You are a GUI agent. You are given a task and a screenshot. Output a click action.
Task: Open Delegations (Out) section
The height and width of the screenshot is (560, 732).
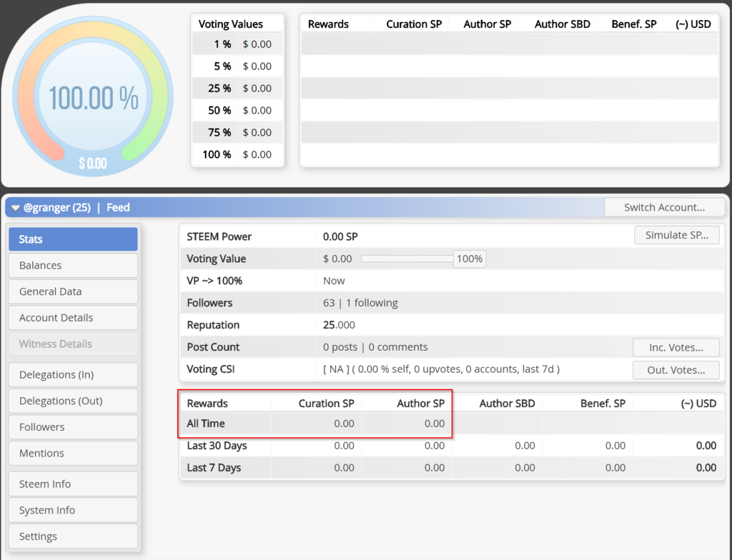(x=74, y=401)
